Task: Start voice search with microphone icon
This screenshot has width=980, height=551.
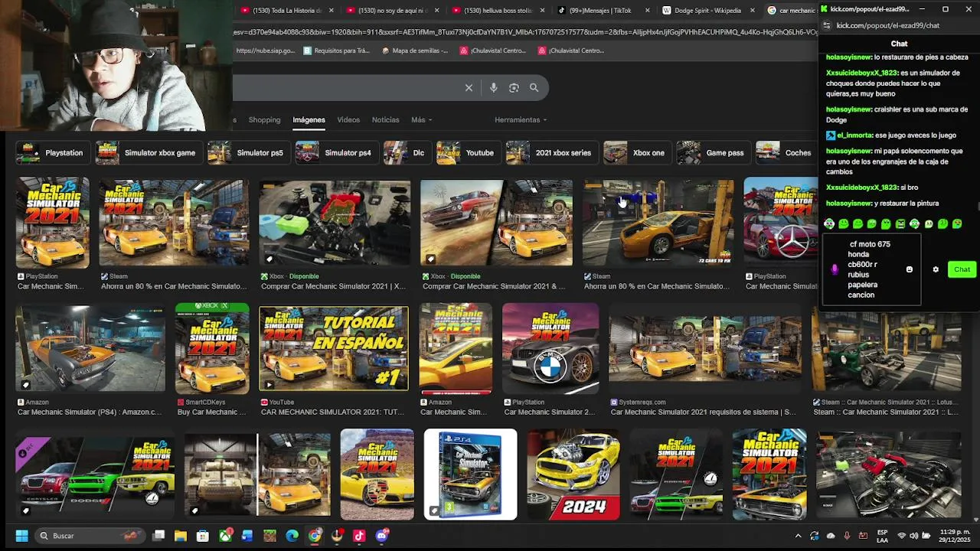Action: click(493, 88)
